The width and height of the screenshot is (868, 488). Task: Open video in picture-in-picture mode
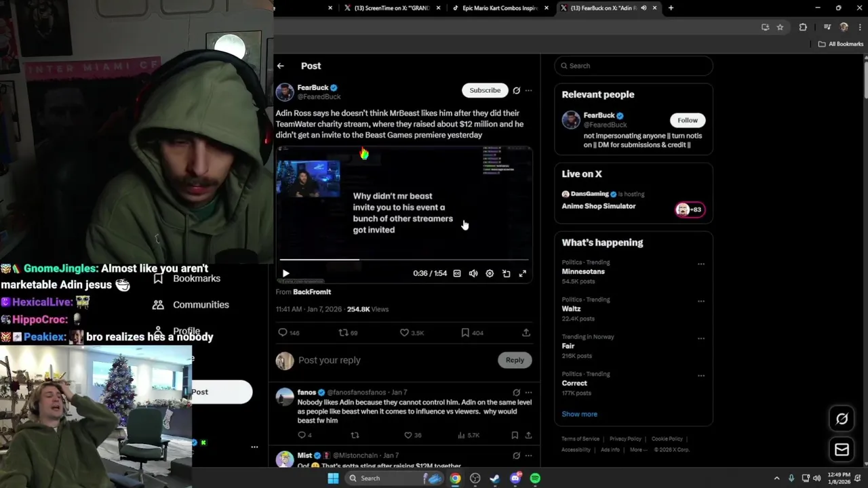(506, 273)
